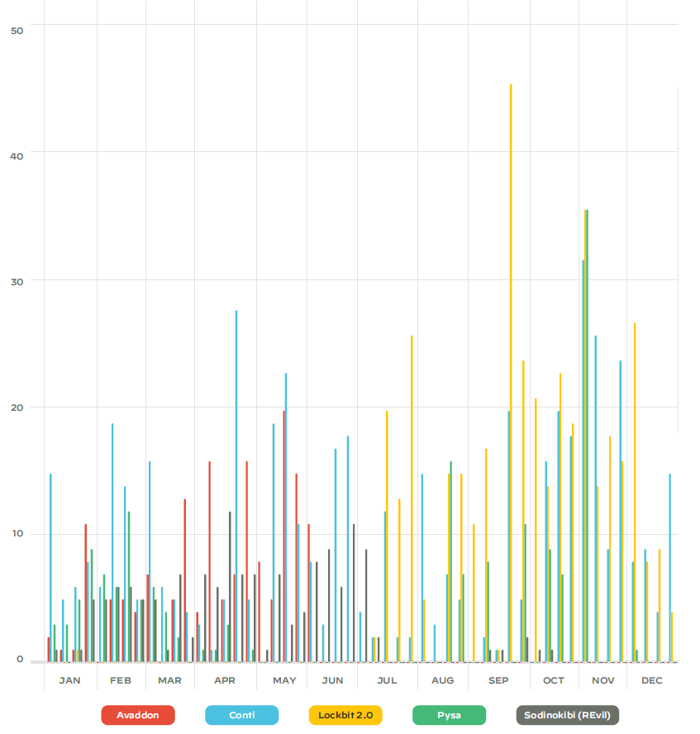
Task: Select the tallest yellow Lockbit bar in December
Action: click(635, 493)
